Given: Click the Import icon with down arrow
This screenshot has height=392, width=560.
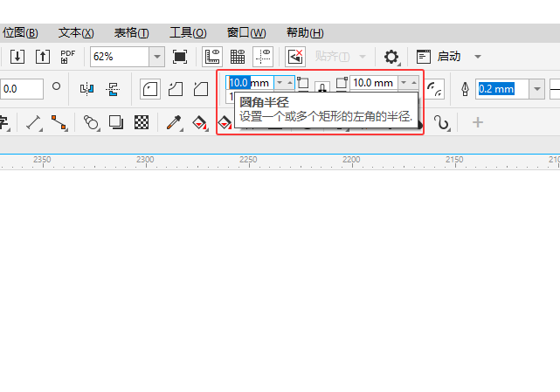Looking at the screenshot, I should coord(17,57).
